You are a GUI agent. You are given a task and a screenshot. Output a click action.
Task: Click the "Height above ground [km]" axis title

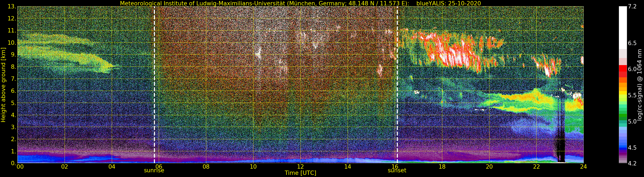(3, 85)
